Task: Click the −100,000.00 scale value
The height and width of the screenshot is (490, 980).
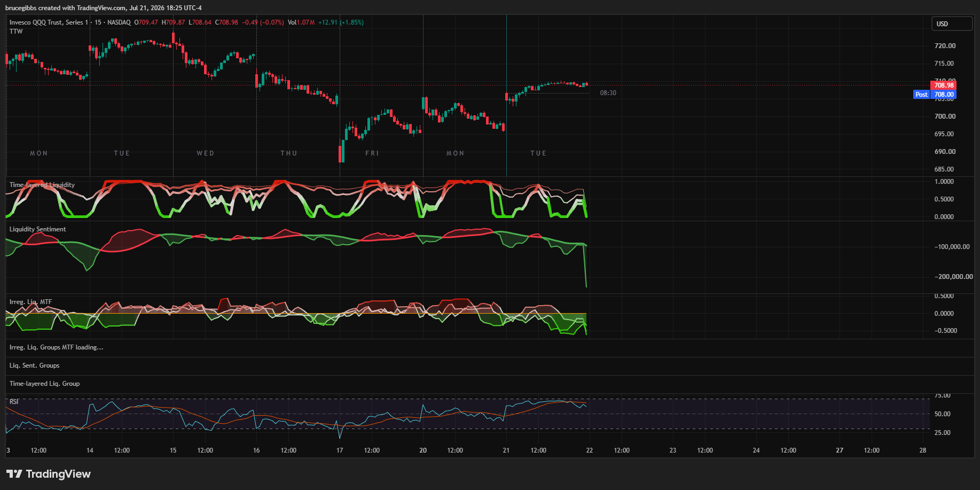Action: [952, 247]
